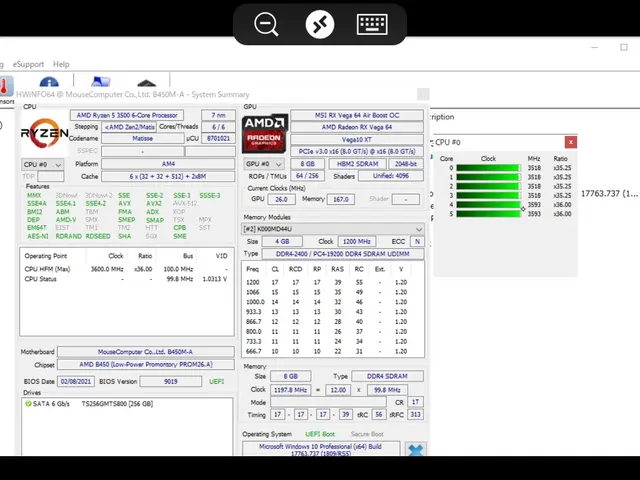Open the eSupport menu
640x480 pixels.
28,64
